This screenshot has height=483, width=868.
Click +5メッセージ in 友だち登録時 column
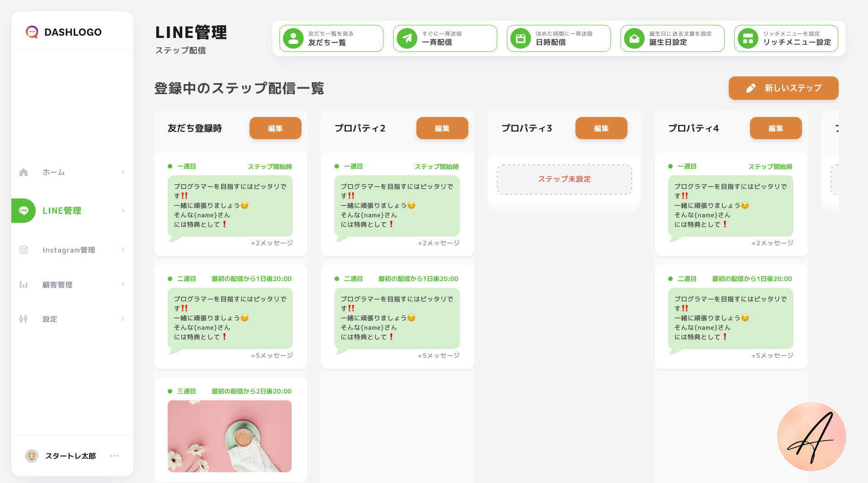point(272,356)
